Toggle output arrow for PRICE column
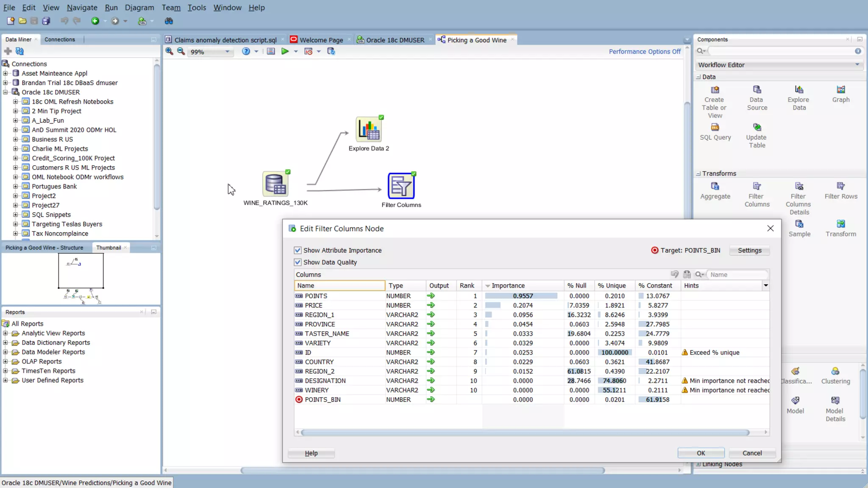 pyautogui.click(x=431, y=305)
